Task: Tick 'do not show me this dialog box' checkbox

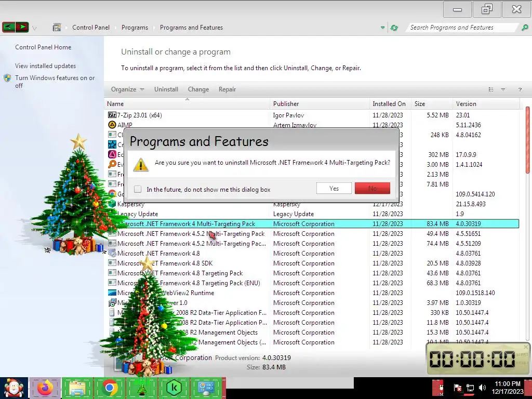Action: 137,189
